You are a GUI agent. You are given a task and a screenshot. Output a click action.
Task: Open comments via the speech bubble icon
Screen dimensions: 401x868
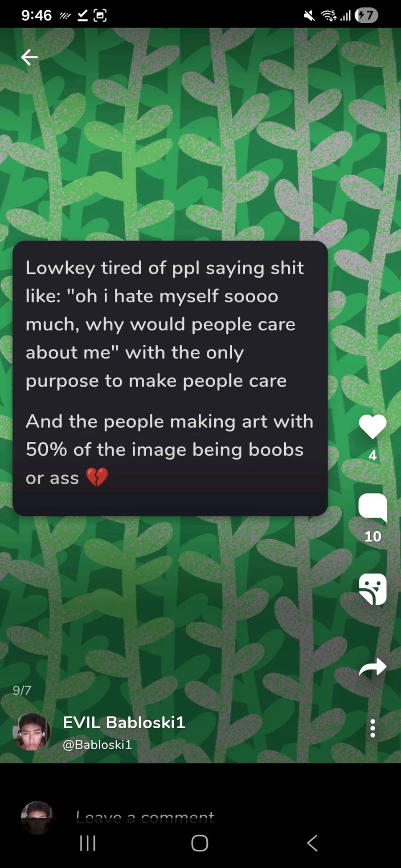tap(372, 508)
